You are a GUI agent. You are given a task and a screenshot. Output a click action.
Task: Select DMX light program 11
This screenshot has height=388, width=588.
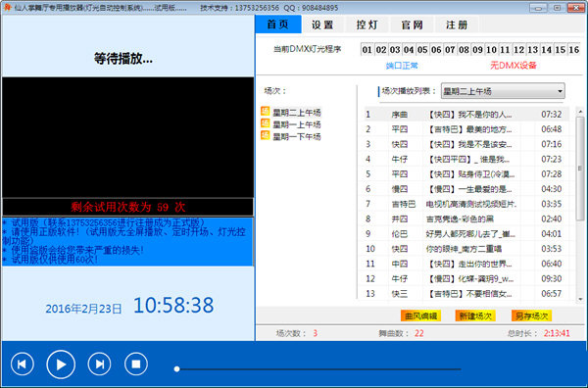pyautogui.click(x=505, y=50)
